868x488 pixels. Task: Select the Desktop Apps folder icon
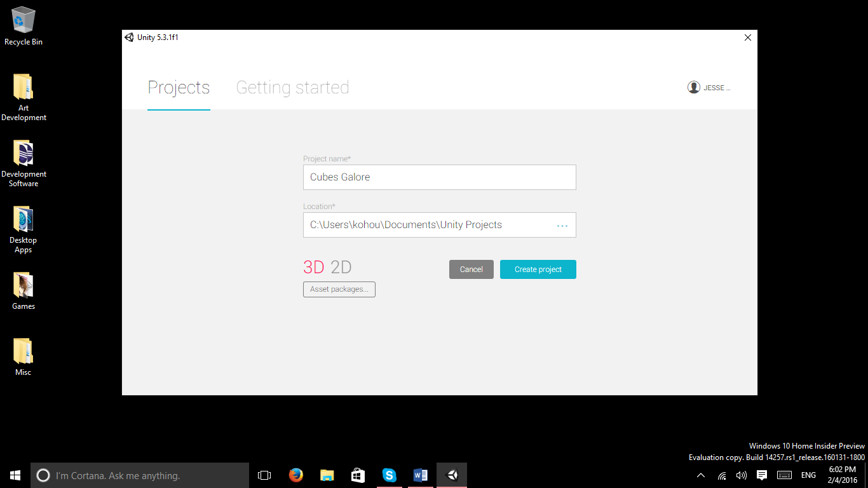pos(24,229)
